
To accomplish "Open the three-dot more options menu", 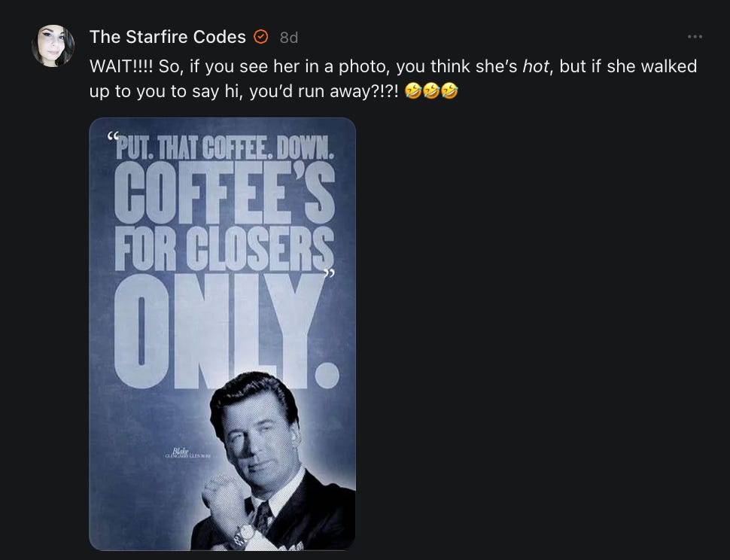I will pyautogui.click(x=695, y=37).
